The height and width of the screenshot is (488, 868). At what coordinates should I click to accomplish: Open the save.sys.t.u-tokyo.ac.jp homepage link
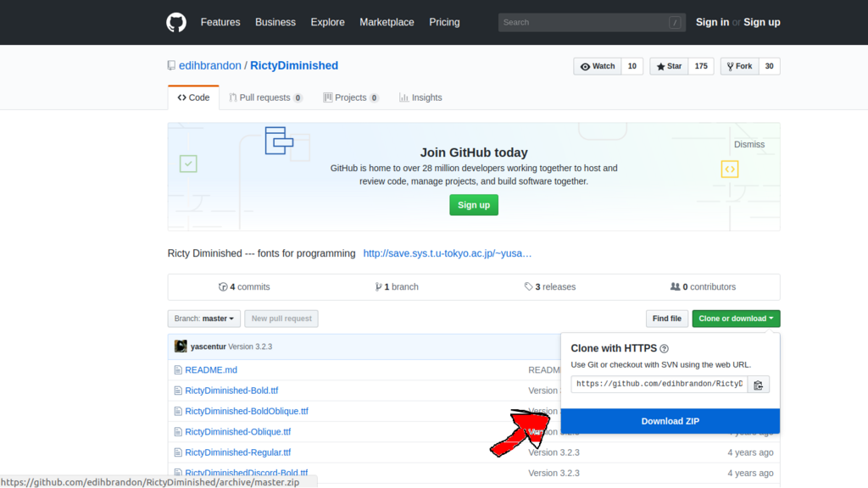(x=448, y=253)
